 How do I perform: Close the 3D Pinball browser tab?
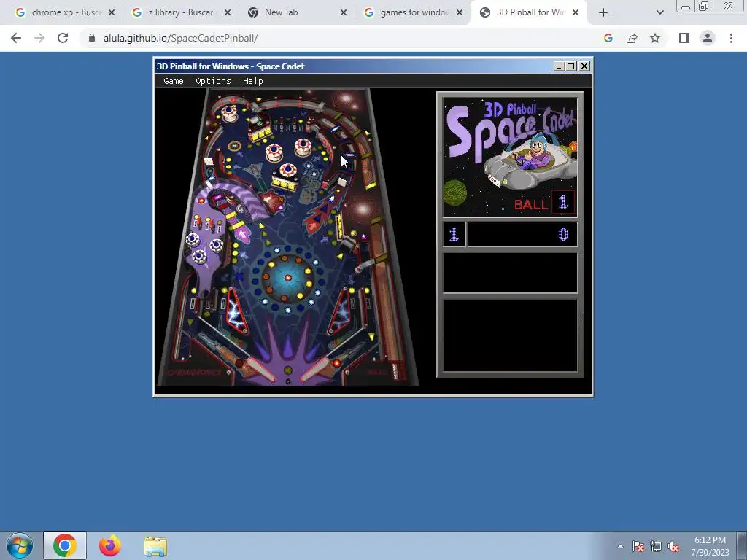click(576, 12)
